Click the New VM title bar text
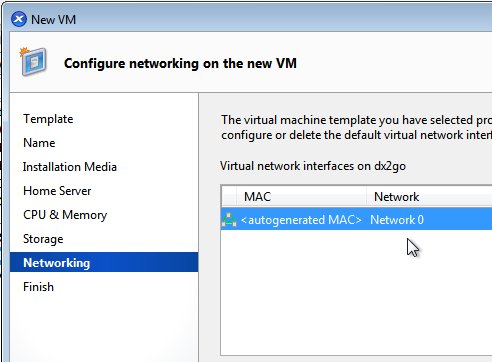 [x=53, y=20]
